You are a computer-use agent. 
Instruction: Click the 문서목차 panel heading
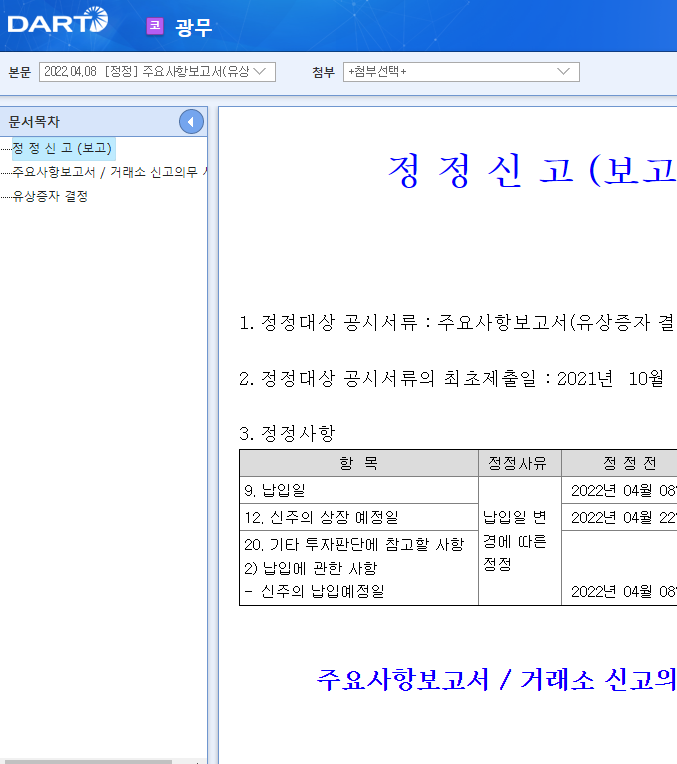(x=34, y=122)
